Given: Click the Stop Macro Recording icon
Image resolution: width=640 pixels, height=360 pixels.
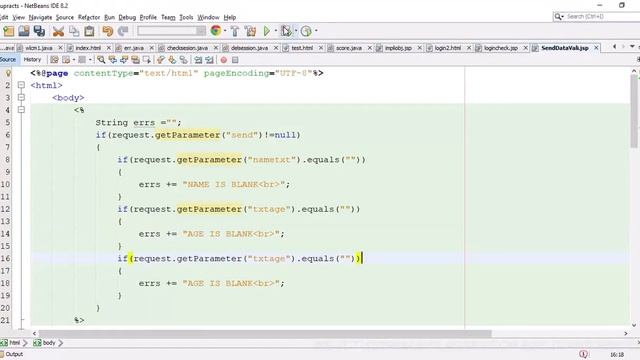Looking at the screenshot, I should 235,60.
